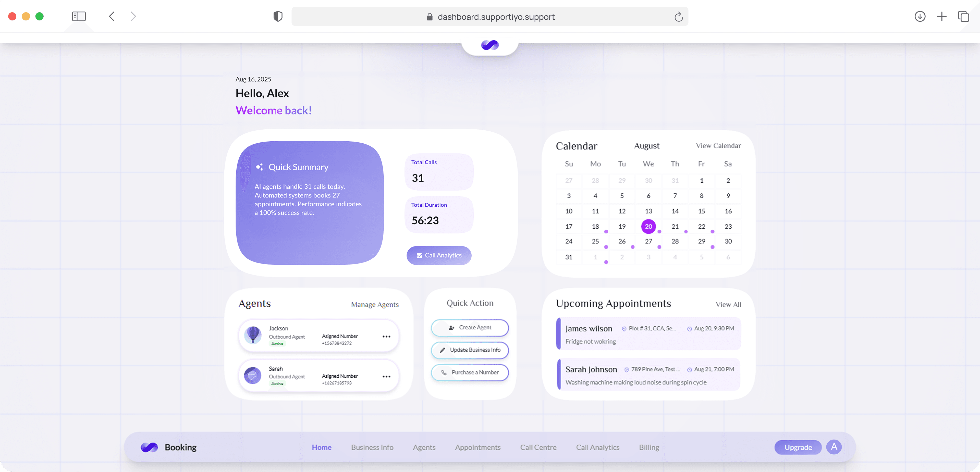
Task: Click Jackson agent row
Action: 318,336
